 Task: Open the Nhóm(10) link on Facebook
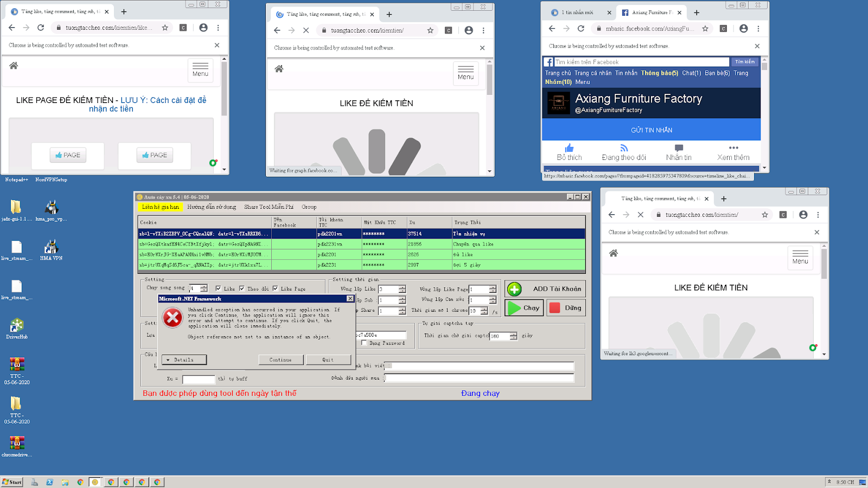(558, 82)
